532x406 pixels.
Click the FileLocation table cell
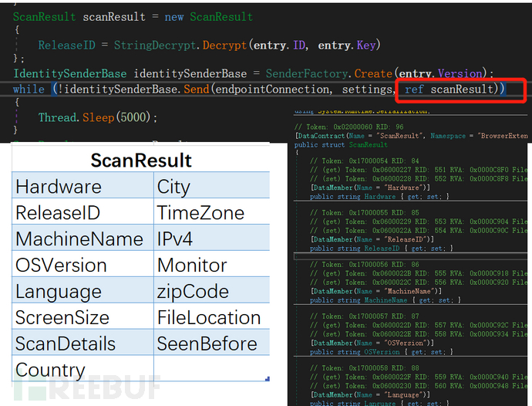(209, 317)
